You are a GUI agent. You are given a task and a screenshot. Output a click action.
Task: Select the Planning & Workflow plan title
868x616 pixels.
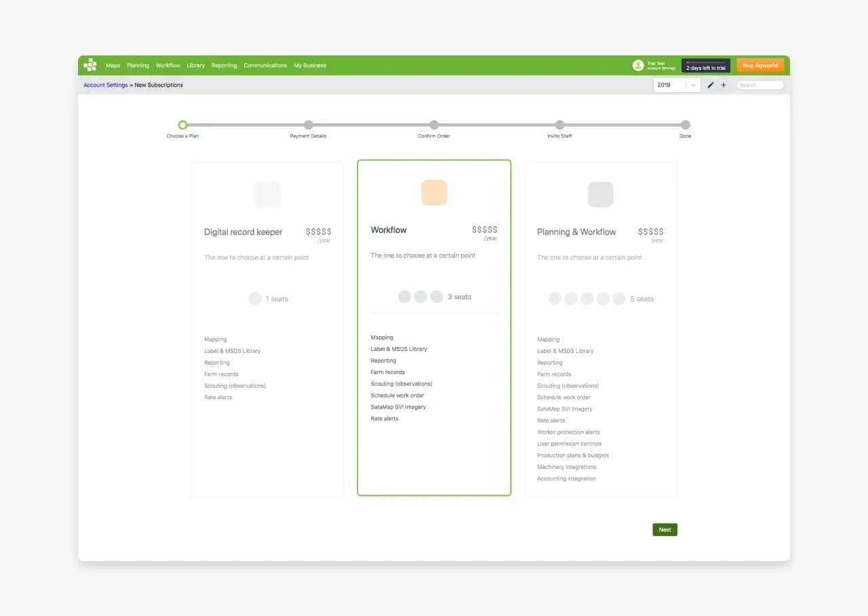tap(576, 232)
